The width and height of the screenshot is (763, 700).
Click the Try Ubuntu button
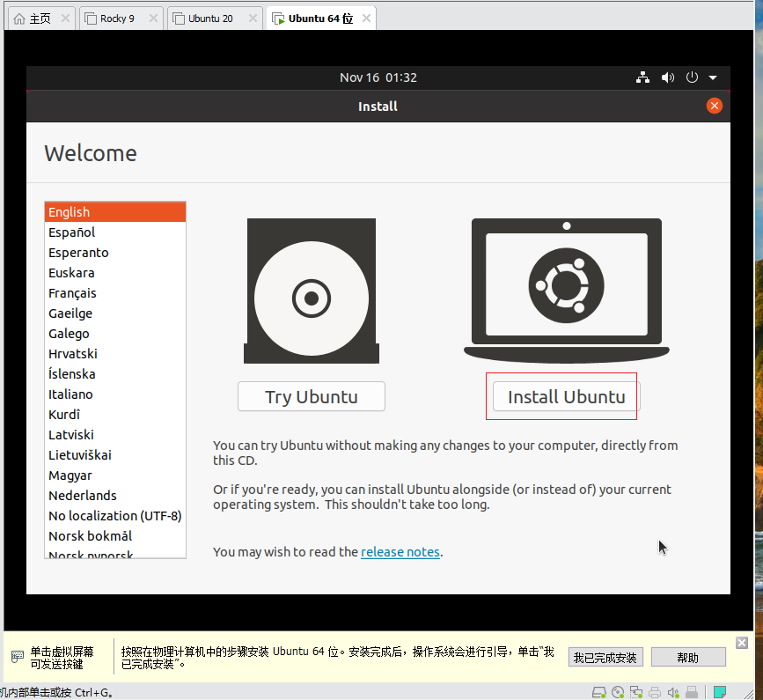311,396
